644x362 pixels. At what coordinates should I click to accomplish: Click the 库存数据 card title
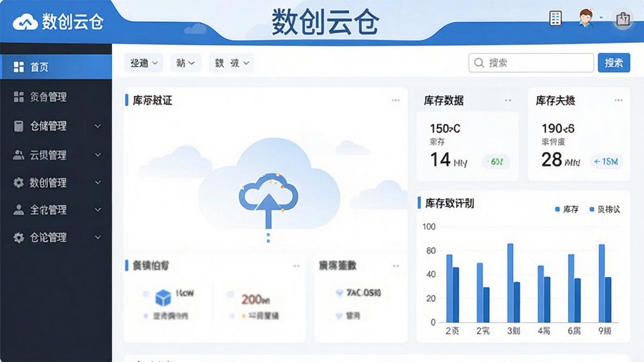tap(443, 101)
